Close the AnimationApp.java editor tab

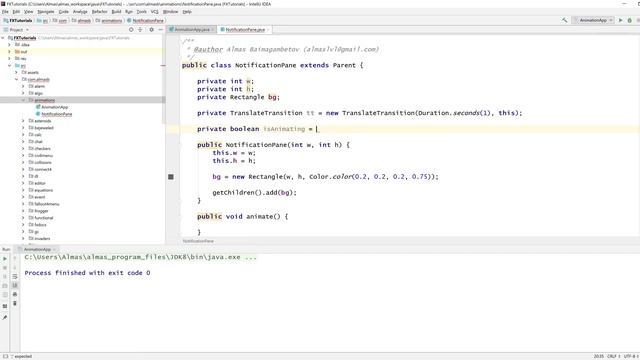tap(213, 30)
